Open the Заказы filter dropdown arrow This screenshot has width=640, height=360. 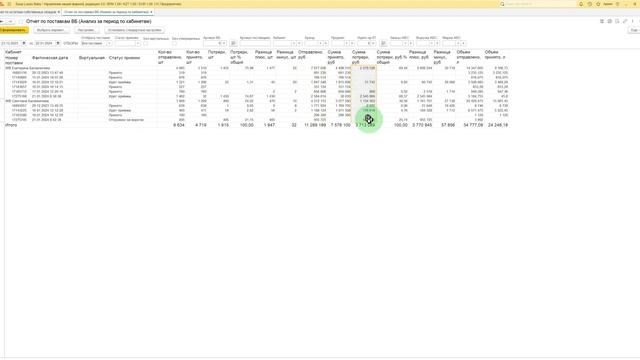tap(405, 43)
